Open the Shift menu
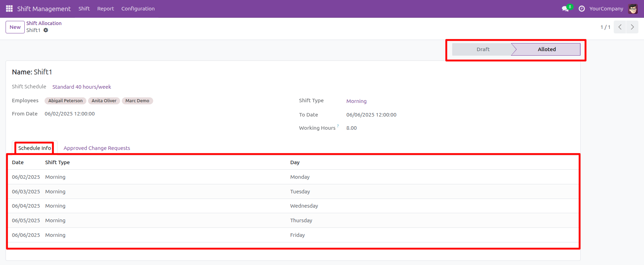Screen dimensions: 644x265 84,9
